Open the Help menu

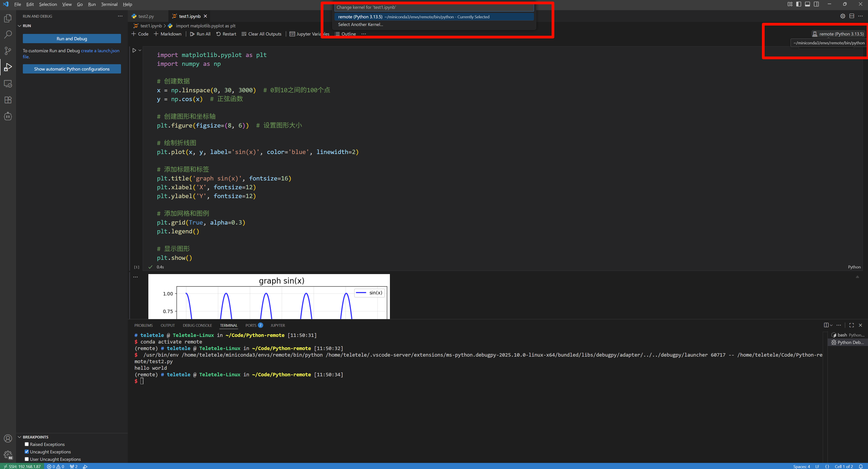(127, 4)
